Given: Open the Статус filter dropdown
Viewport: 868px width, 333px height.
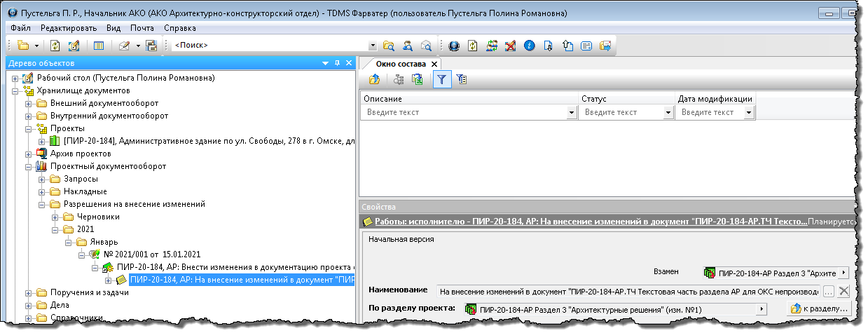Looking at the screenshot, I should 668,112.
